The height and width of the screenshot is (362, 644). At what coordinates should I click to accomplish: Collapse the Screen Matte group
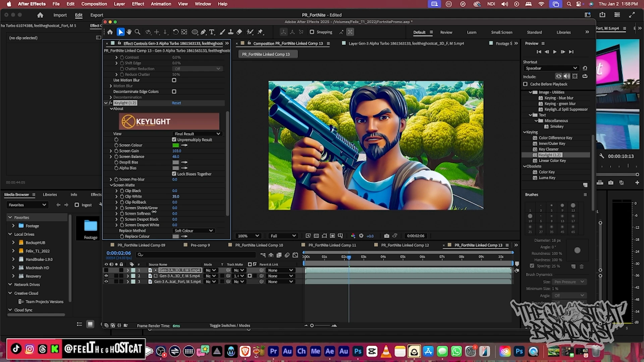point(111,185)
